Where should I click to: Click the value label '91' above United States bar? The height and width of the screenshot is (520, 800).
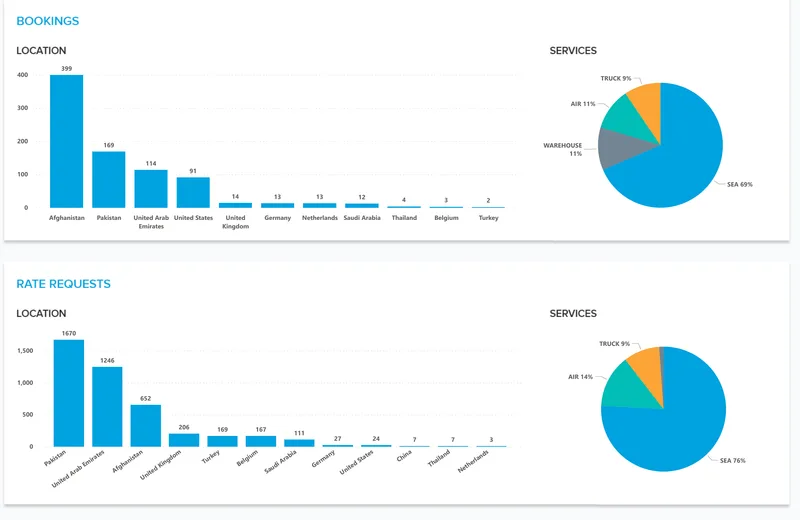pyautogui.click(x=193, y=171)
